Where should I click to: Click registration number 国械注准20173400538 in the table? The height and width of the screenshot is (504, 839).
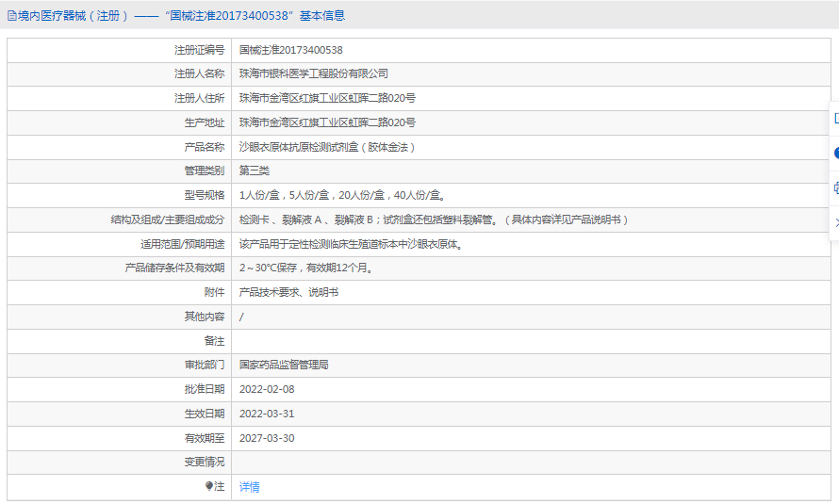[290, 50]
